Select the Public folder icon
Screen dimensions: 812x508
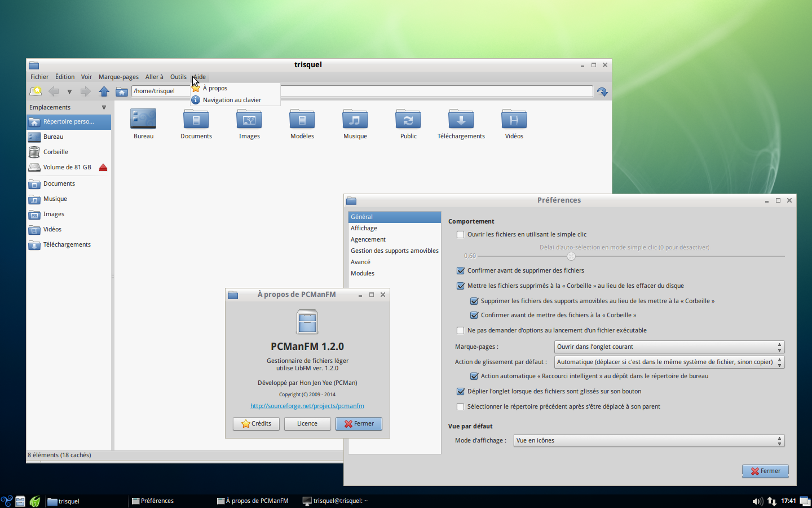(x=408, y=120)
